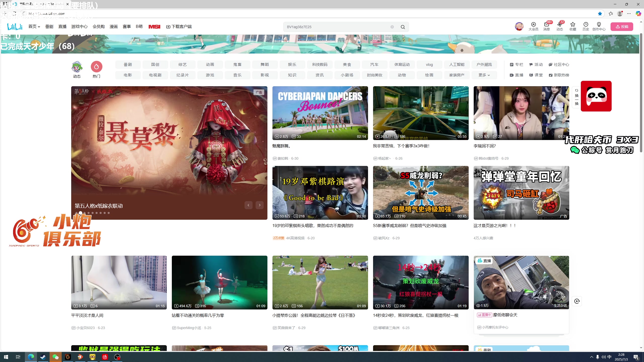Click the 换一换 refresh recommendations button
This screenshot has width=644, height=362.
pos(577,97)
